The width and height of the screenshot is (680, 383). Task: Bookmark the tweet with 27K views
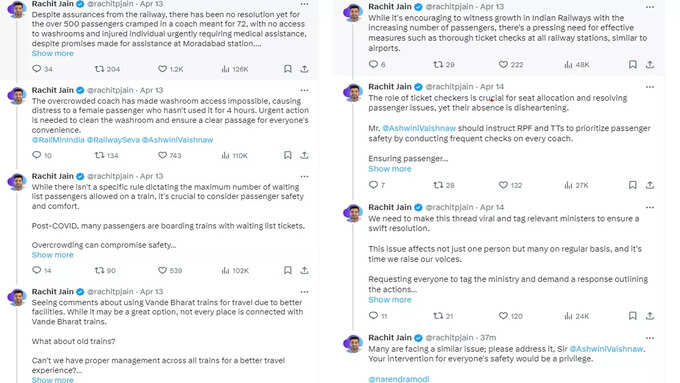633,185
